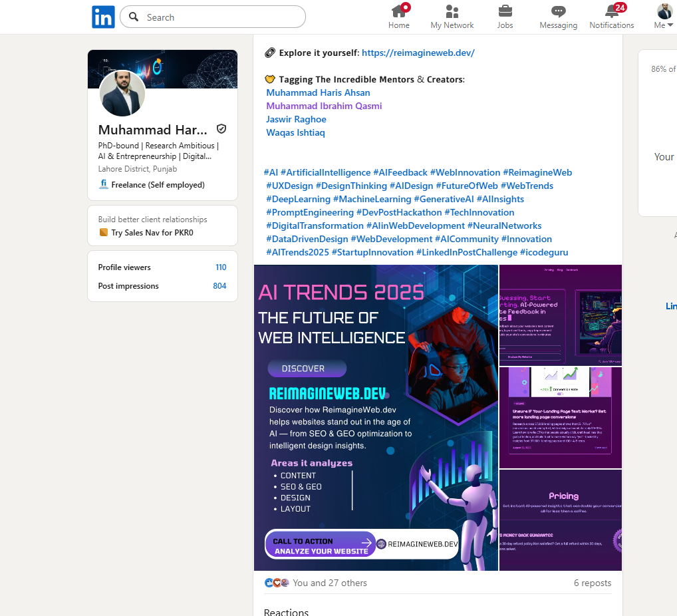Focus the Search input field

click(212, 17)
